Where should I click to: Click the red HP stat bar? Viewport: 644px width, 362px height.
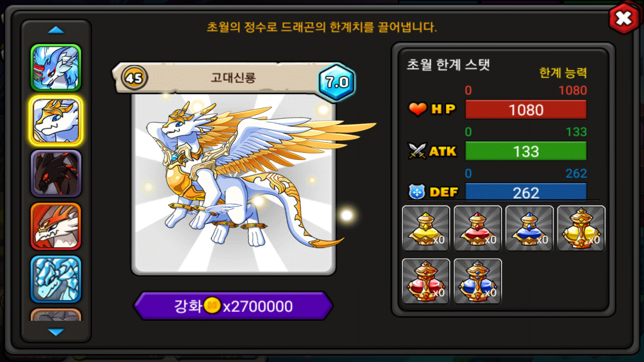[x=526, y=110]
